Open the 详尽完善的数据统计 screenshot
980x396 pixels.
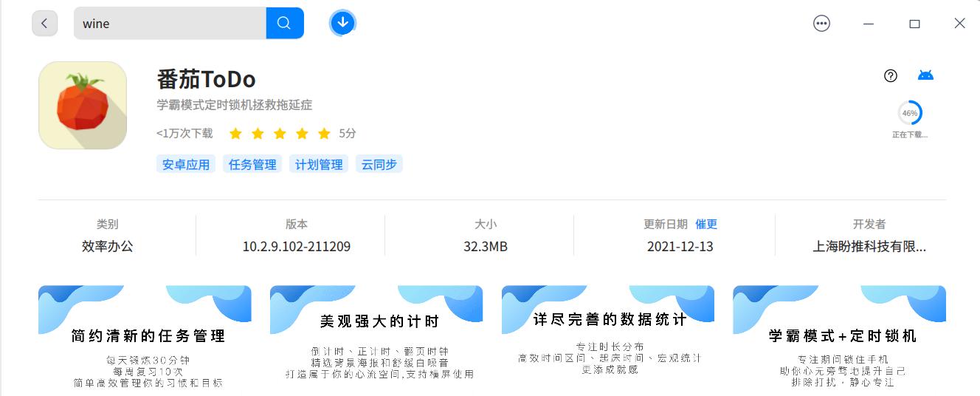click(608, 340)
